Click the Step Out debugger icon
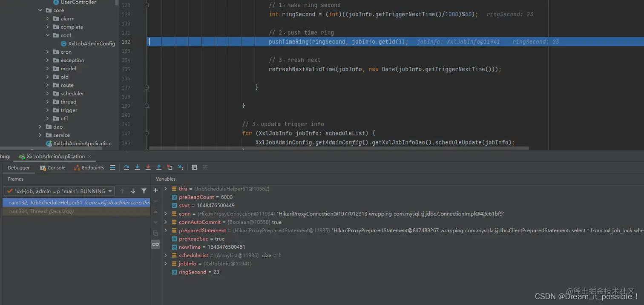The image size is (644, 305). tap(159, 167)
